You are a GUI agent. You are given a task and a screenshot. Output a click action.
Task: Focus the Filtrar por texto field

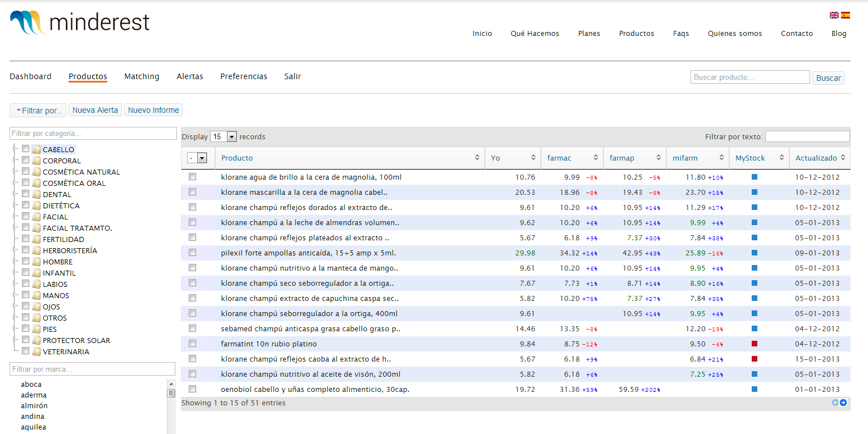tap(807, 136)
